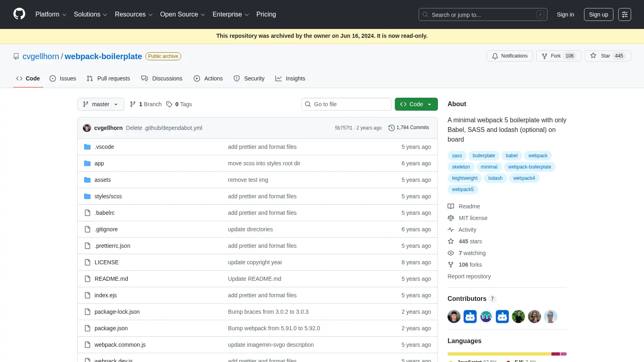644x362 pixels.
Task: Open the last contributor avatar with sunglasses
Action: [551, 317]
